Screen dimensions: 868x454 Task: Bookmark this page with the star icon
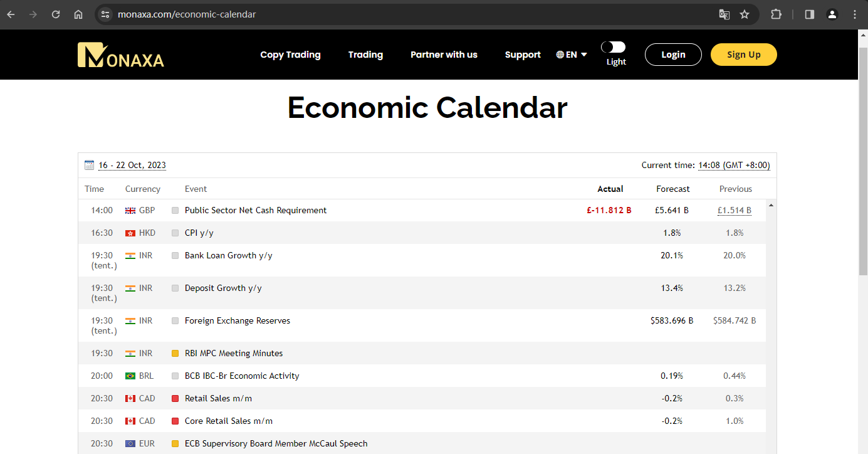point(745,14)
